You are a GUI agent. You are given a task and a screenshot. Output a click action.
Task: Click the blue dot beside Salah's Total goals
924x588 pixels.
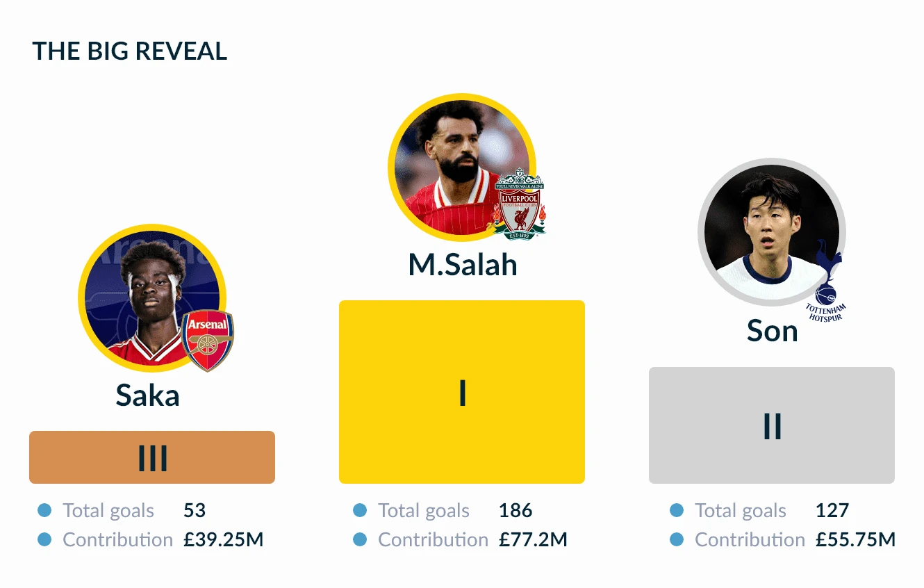tap(360, 511)
